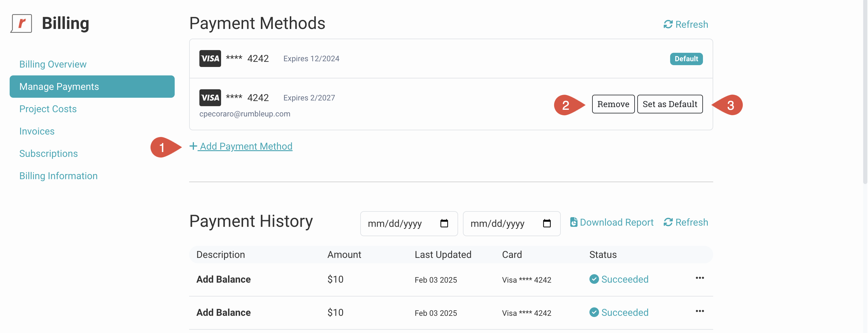Open the three-dot menu for the first Add Balance row

(700, 278)
